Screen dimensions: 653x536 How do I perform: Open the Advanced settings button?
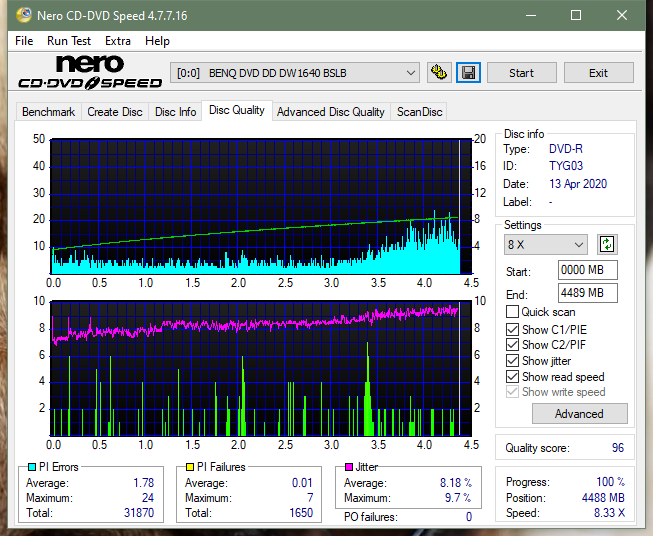pyautogui.click(x=579, y=414)
